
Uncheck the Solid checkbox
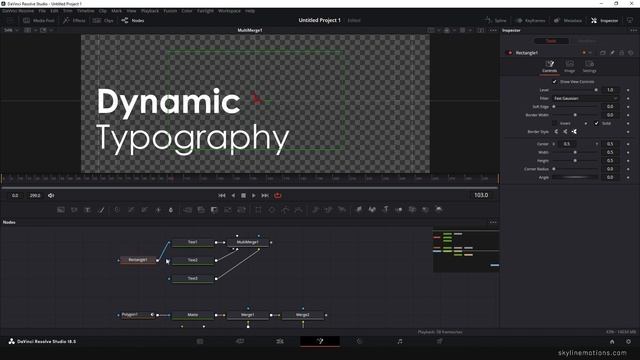[x=596, y=123]
